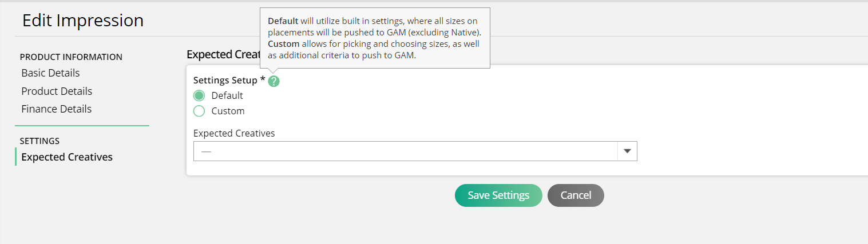Open Finance Details in the sidebar
This screenshot has height=244, width=868.
pos(56,109)
